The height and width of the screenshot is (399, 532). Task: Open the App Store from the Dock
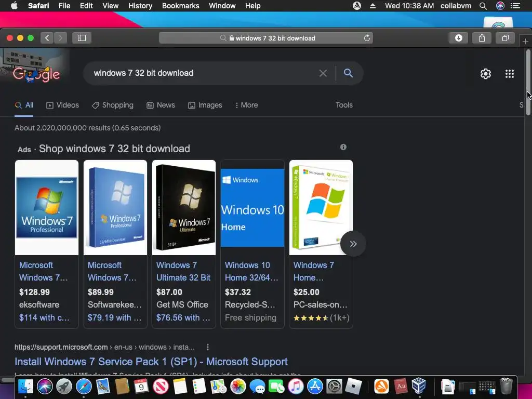(315, 387)
